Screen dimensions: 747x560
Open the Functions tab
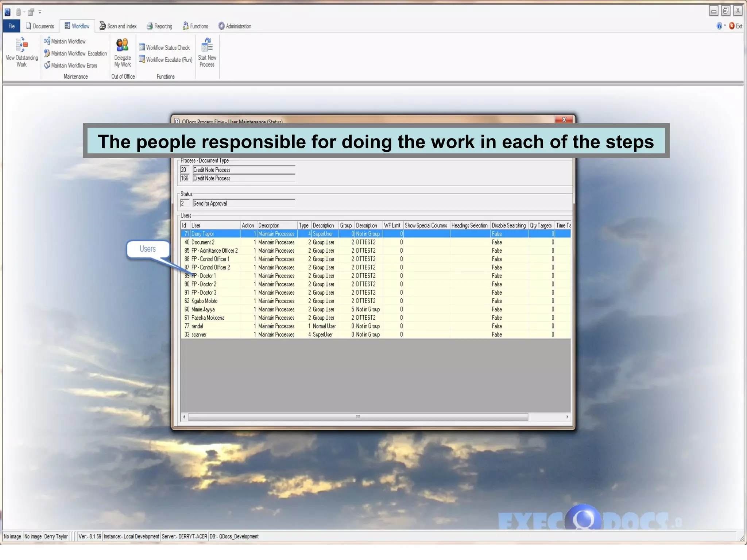click(196, 26)
